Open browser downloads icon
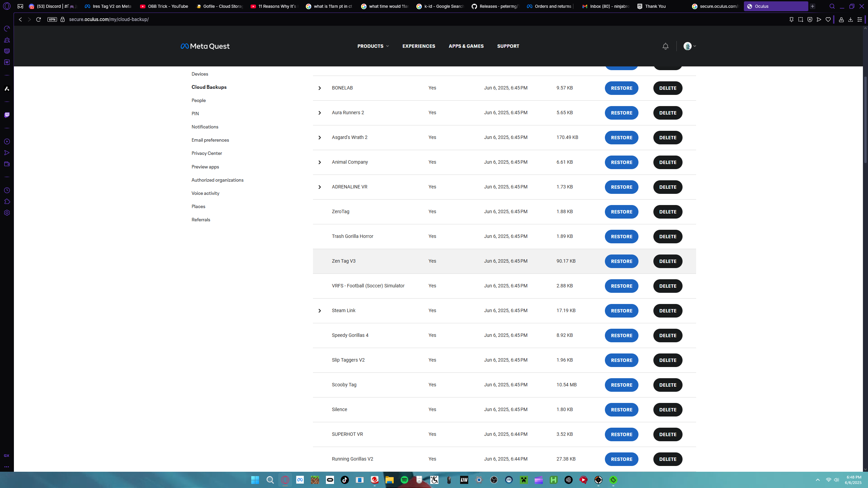 [x=850, y=20]
